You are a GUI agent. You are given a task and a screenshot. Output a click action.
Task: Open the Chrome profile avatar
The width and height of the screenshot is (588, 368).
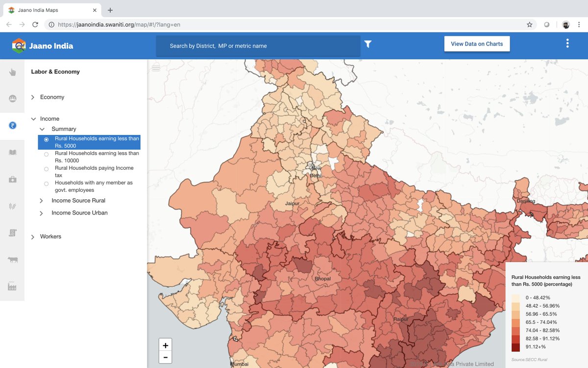pos(566,24)
